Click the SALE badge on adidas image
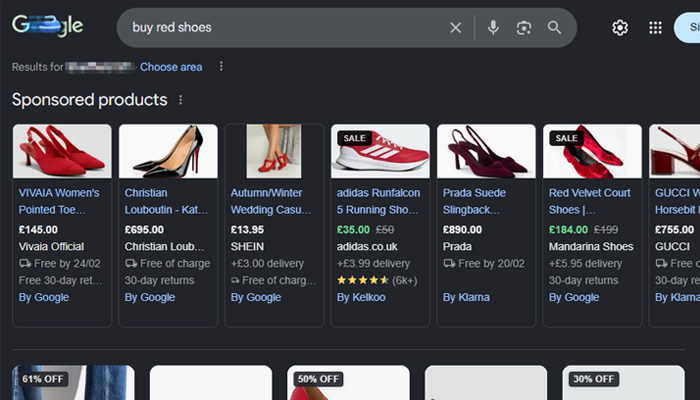The image size is (700, 400). point(354,138)
